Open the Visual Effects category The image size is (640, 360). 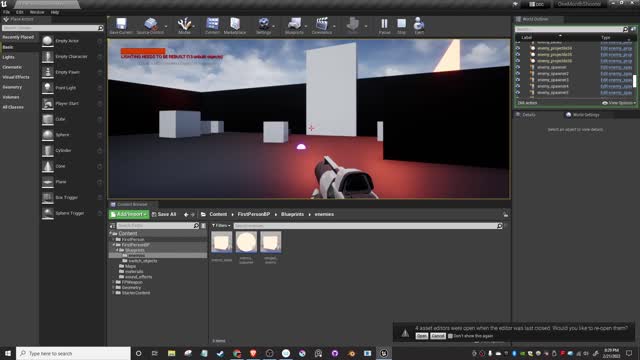16,77
